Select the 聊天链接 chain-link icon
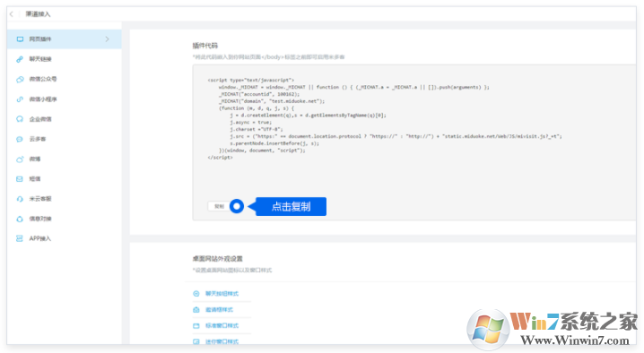The height and width of the screenshot is (353, 644). 20,59
